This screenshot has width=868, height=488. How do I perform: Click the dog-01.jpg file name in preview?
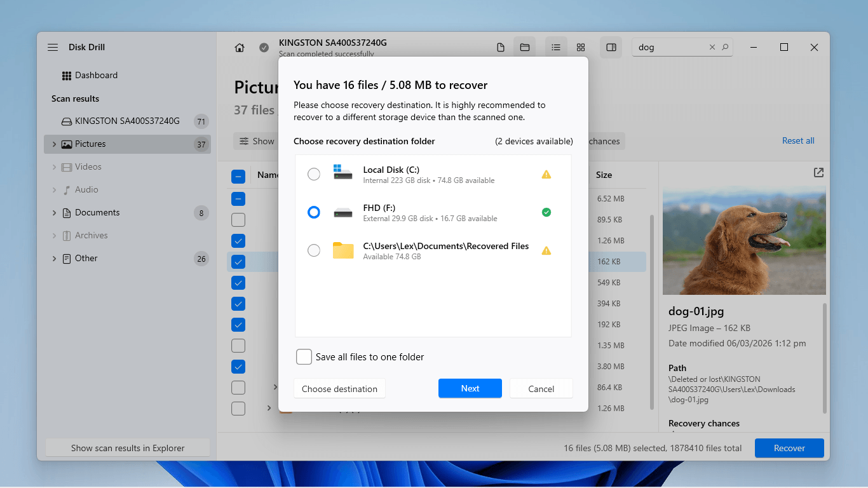[696, 311]
